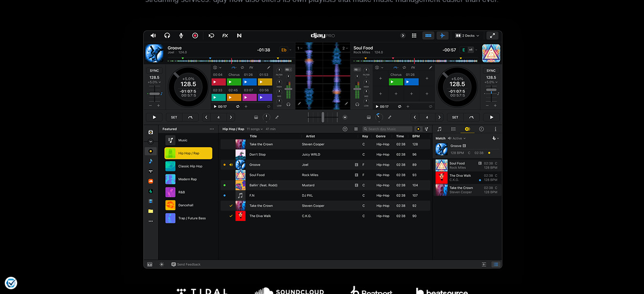
Task: Open the 11 songs sort dropdown
Action: [254, 129]
